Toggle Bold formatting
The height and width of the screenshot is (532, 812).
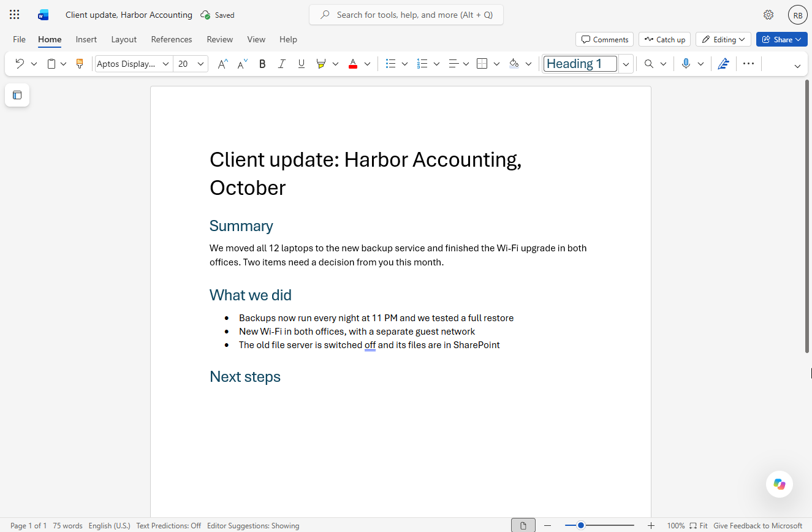pos(262,64)
